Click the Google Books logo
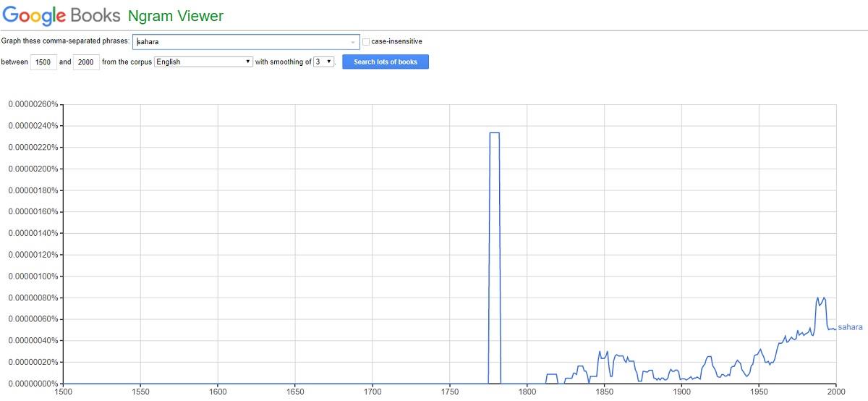 pyautogui.click(x=61, y=14)
